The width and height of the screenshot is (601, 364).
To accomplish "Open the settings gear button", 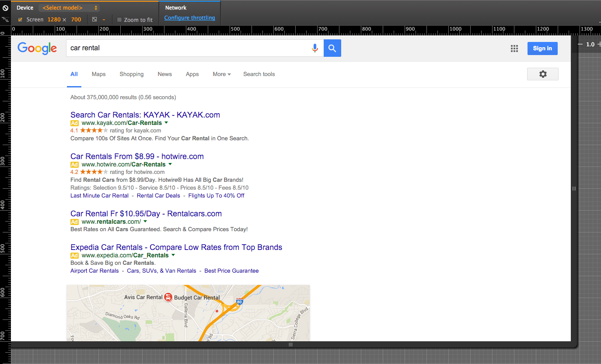I will [543, 74].
